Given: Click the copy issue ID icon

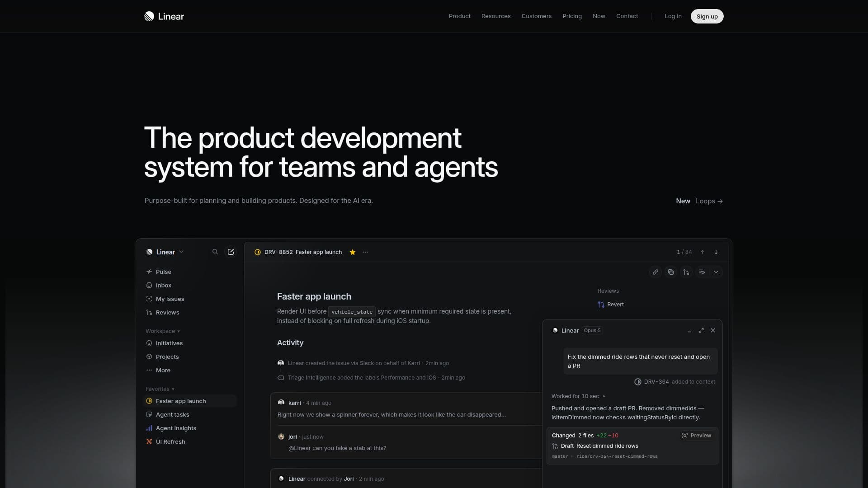Looking at the screenshot, I should click(x=671, y=272).
